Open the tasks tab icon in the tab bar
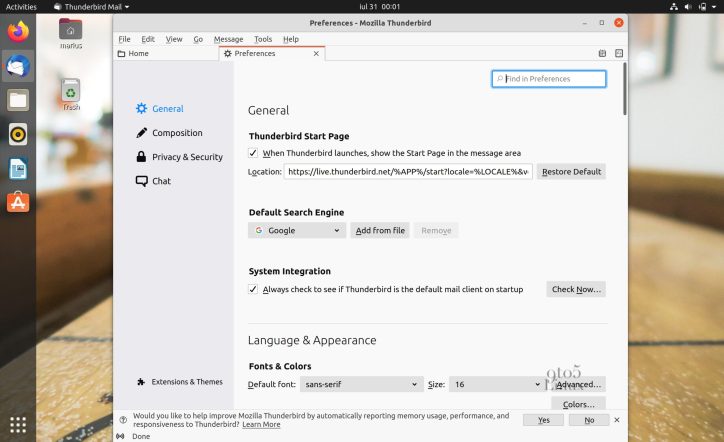Screen dimensions: 724x442 tap(619, 53)
